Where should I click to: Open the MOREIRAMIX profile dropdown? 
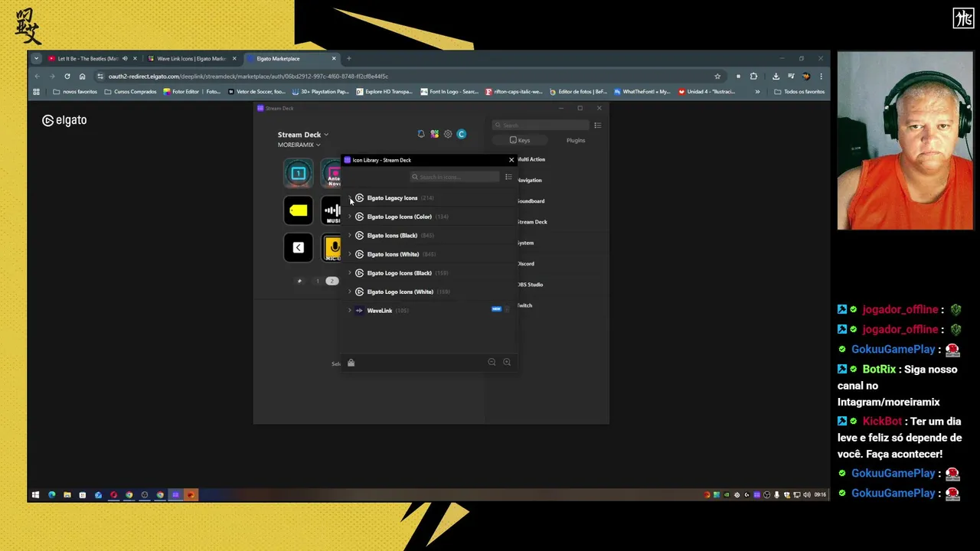(x=299, y=145)
